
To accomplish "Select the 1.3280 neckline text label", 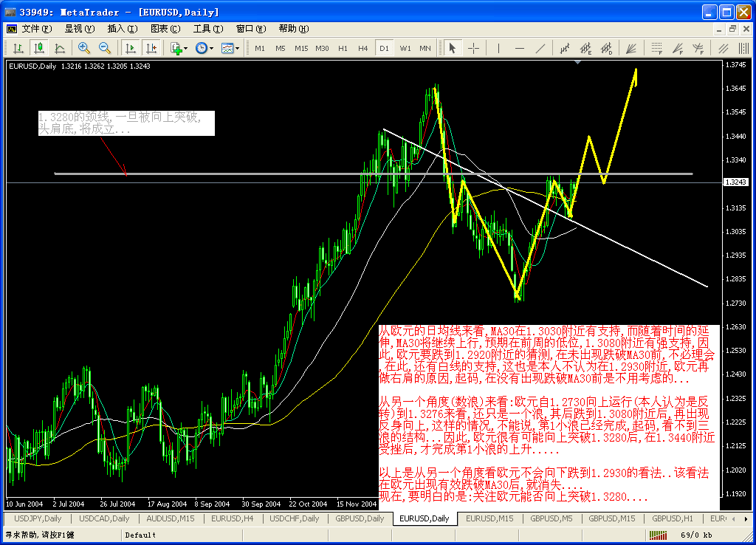I will 126,123.
